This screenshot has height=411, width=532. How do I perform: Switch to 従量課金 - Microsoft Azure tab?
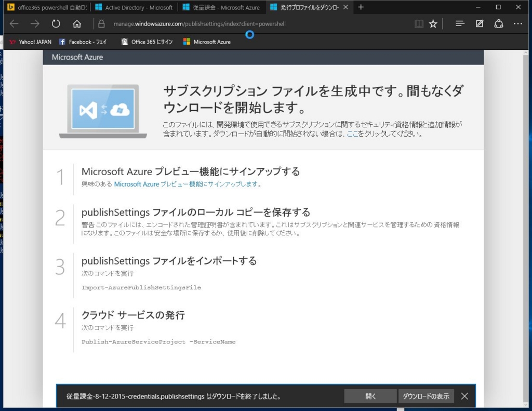[221, 7]
